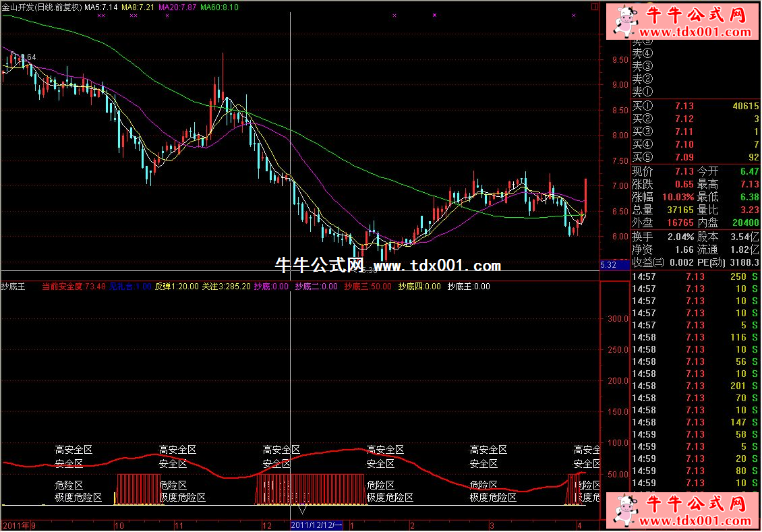Click the chart title 金山开发(日线.前复权)
This screenshot has height=532, width=762.
tap(42, 7)
